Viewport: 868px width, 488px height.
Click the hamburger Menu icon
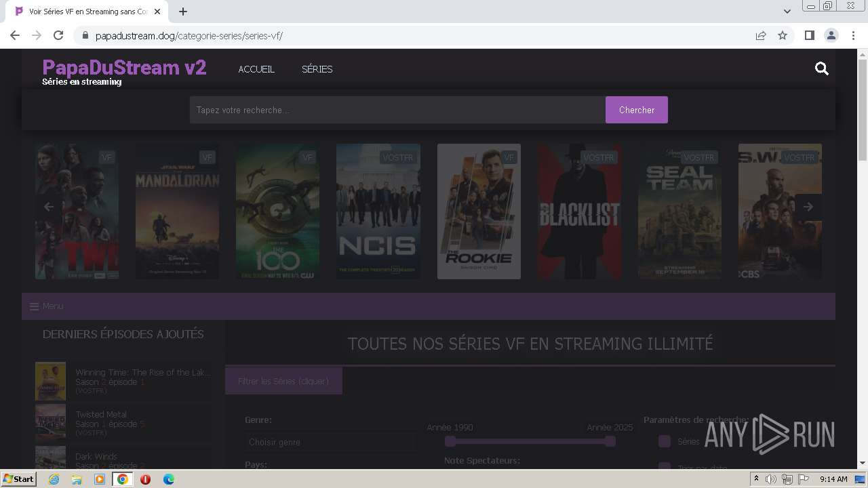coord(35,306)
